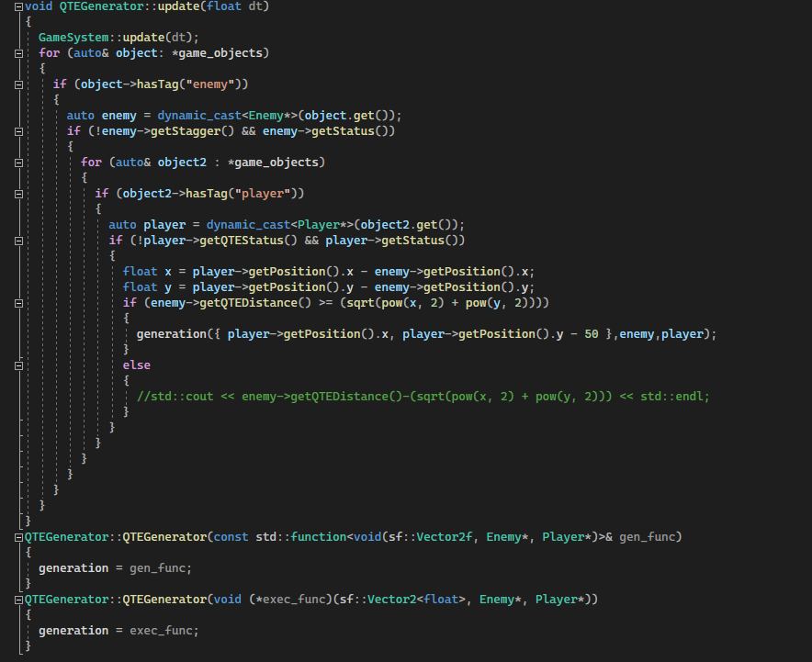Click the 'float dt' parameter
The width and height of the screenshot is (812, 662).
coord(234,6)
